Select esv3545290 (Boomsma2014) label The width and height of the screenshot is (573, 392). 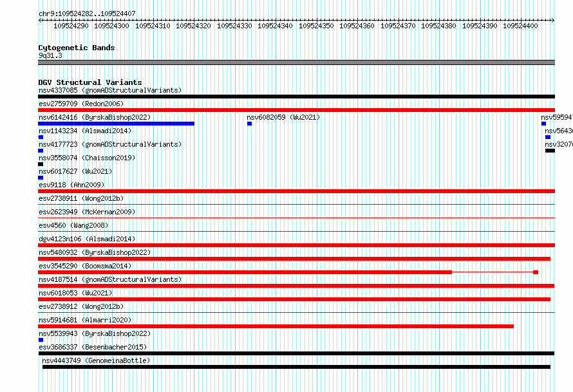[x=85, y=266]
